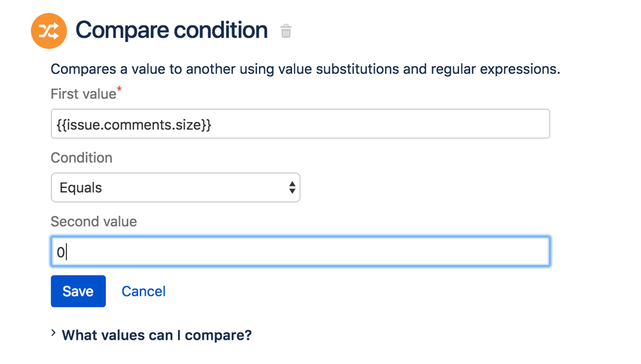Click the Cancel link
The image size is (641, 364).
point(143,292)
